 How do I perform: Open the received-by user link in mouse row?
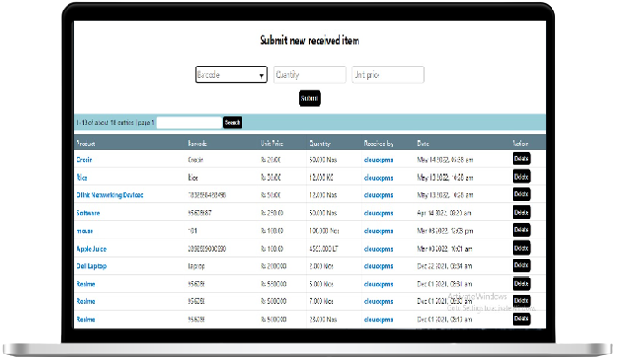tap(378, 231)
